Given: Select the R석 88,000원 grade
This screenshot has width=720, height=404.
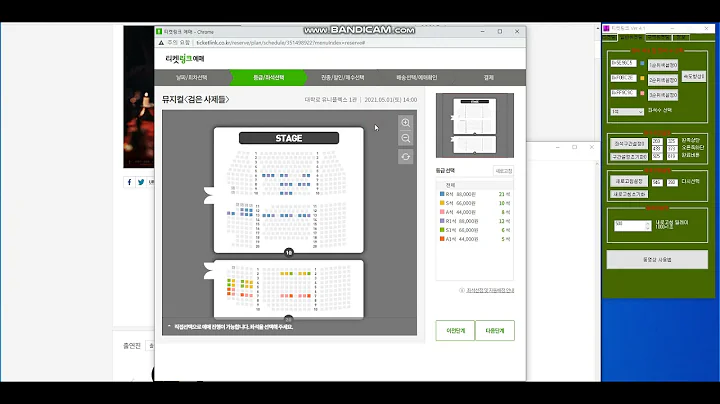Looking at the screenshot, I should click(475, 194).
